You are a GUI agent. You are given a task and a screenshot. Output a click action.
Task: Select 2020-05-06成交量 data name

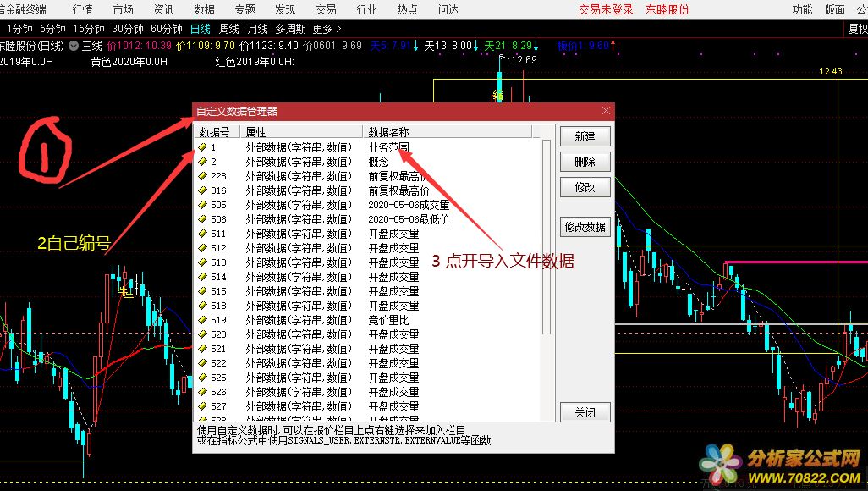[409, 205]
